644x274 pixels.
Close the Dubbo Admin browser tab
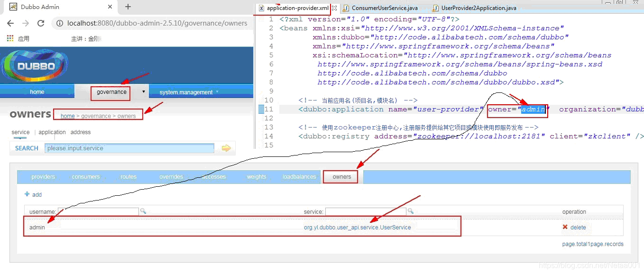pos(110,7)
